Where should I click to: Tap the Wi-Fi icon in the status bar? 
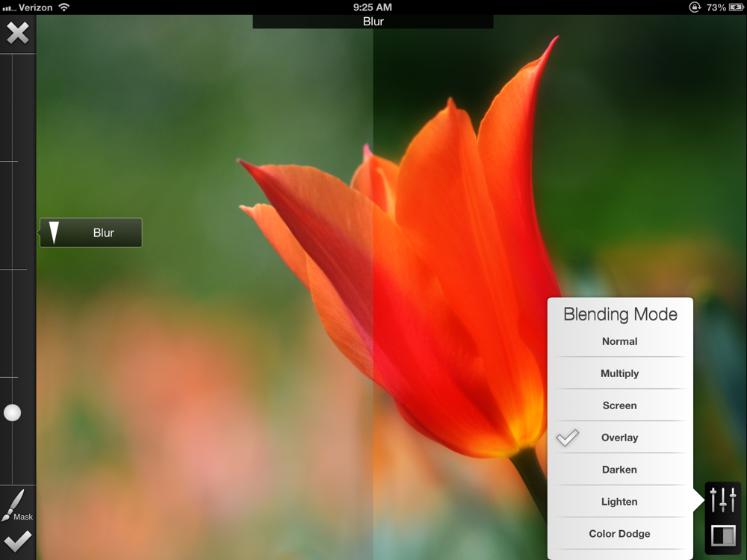pyautogui.click(x=63, y=7)
